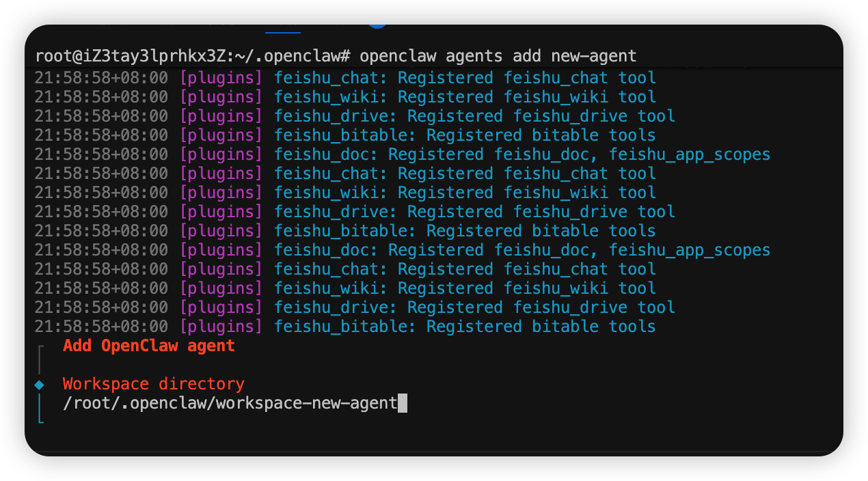Click the last feishu_drive log entry
Screen dimensions: 868x481
474,307
